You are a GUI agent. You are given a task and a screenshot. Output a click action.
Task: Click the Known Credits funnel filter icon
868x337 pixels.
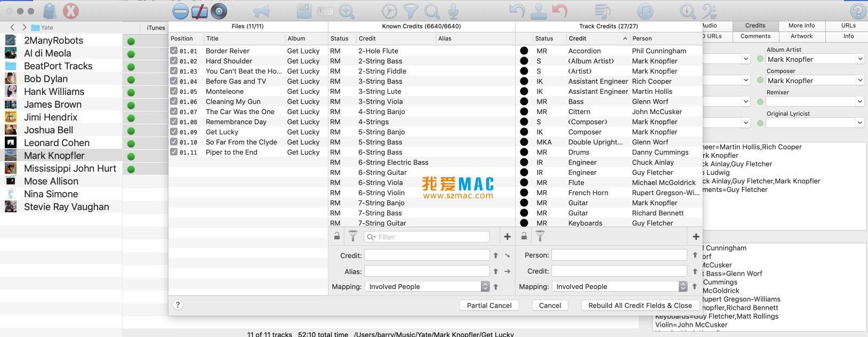353,236
